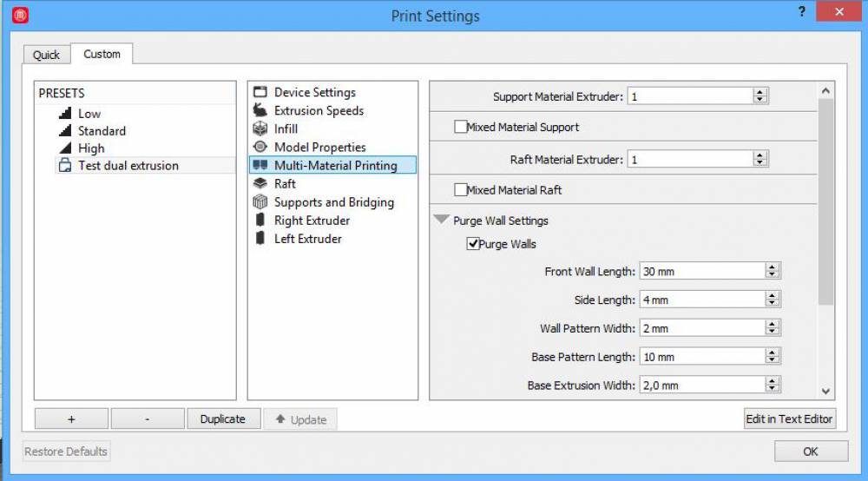This screenshot has height=481, width=868.
Task: Open Edit in Text Editor
Action: pyautogui.click(x=789, y=418)
